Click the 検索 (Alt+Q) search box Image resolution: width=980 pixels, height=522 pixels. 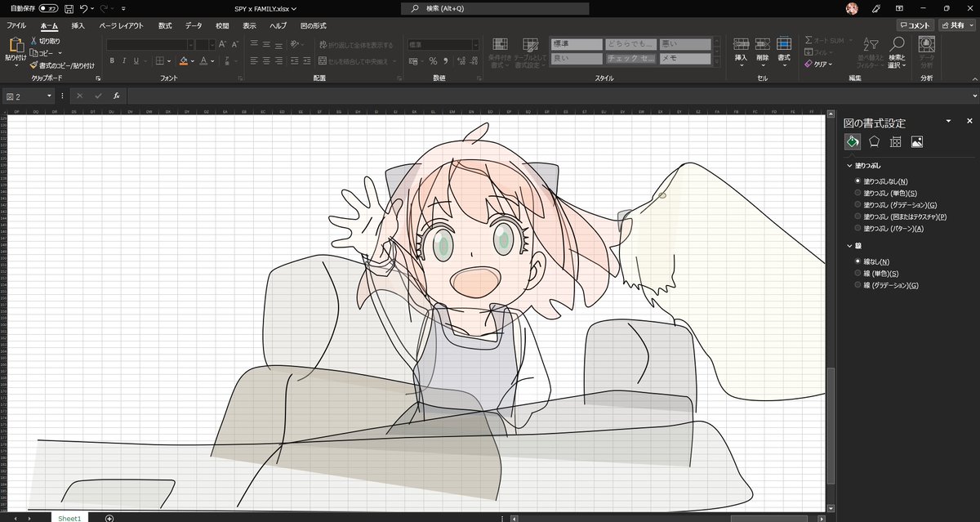click(495, 8)
